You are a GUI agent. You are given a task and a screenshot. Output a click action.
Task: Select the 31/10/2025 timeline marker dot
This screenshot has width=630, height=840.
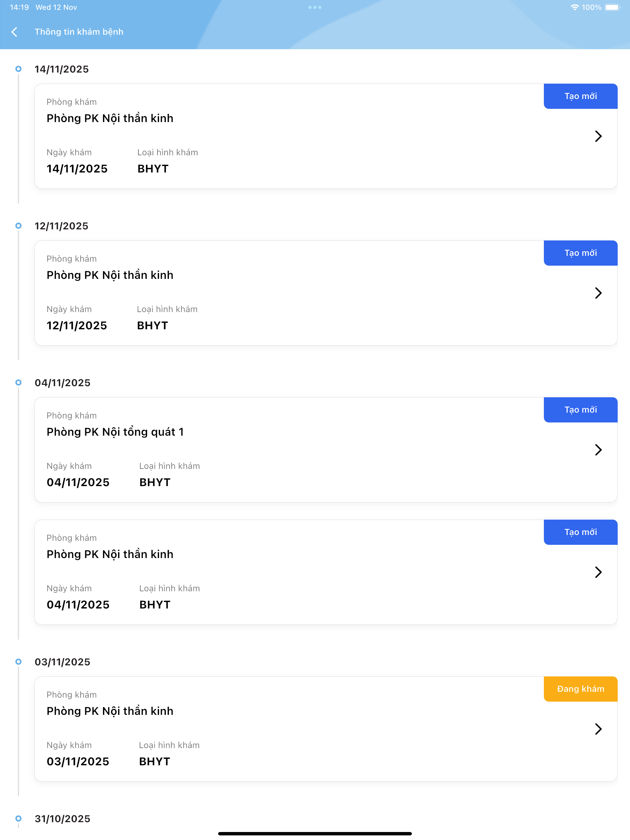18,819
